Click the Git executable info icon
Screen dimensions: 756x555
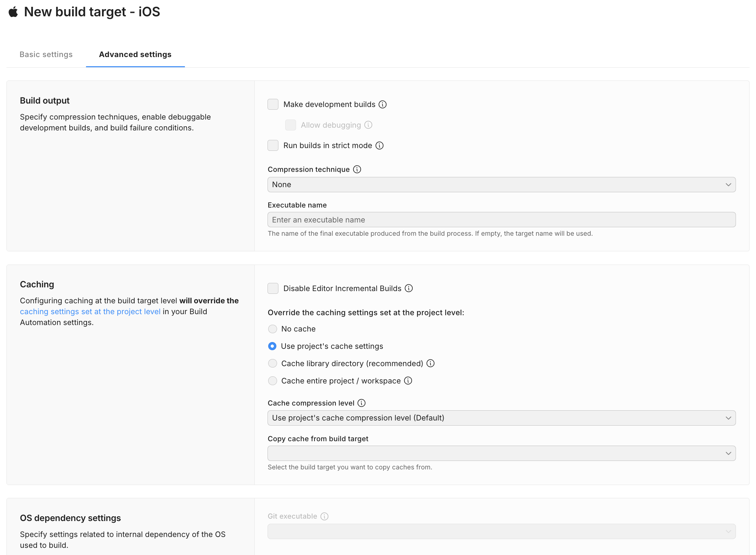(324, 516)
